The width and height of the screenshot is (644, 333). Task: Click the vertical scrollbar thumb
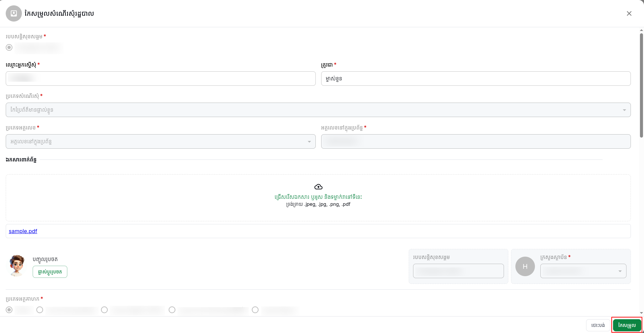coord(642,85)
